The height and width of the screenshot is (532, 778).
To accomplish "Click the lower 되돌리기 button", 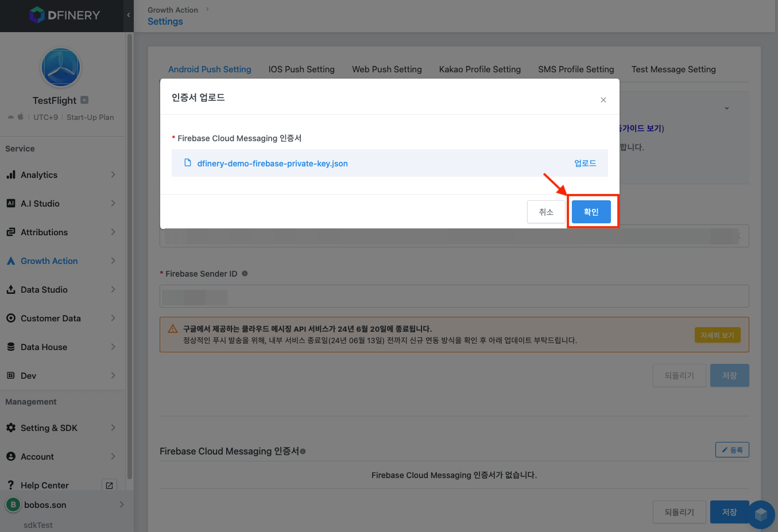I will 679,512.
